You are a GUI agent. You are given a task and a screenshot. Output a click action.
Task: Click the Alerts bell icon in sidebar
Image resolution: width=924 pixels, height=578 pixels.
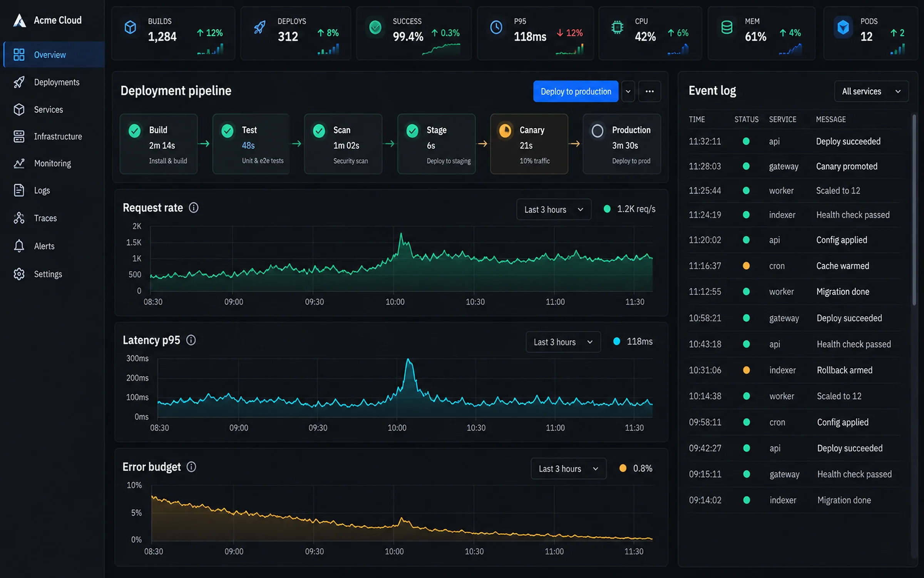coord(19,246)
